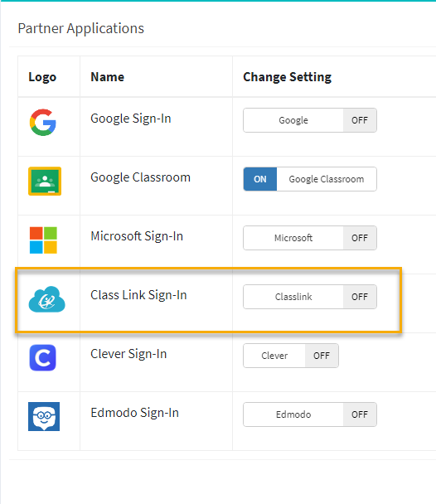Viewport: 436px width, 504px height.
Task: Click the Edmodo mascot logo
Action: tap(44, 417)
